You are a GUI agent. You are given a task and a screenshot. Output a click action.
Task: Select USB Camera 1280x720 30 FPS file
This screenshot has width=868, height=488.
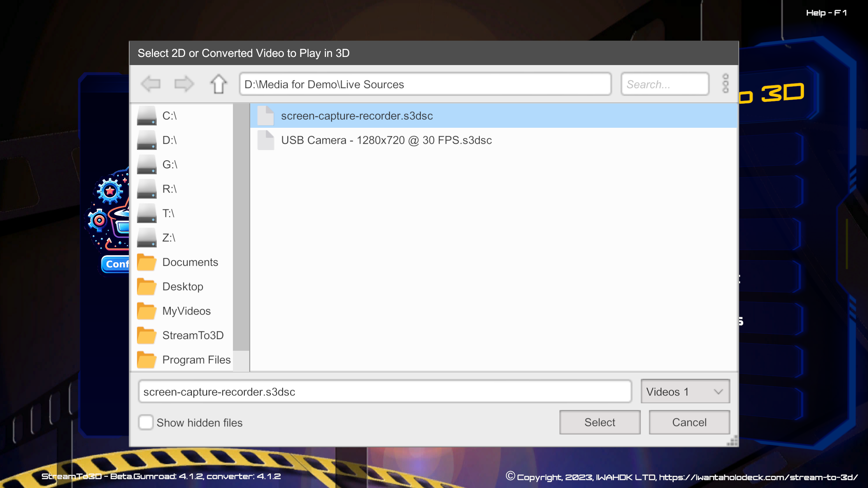494,140
